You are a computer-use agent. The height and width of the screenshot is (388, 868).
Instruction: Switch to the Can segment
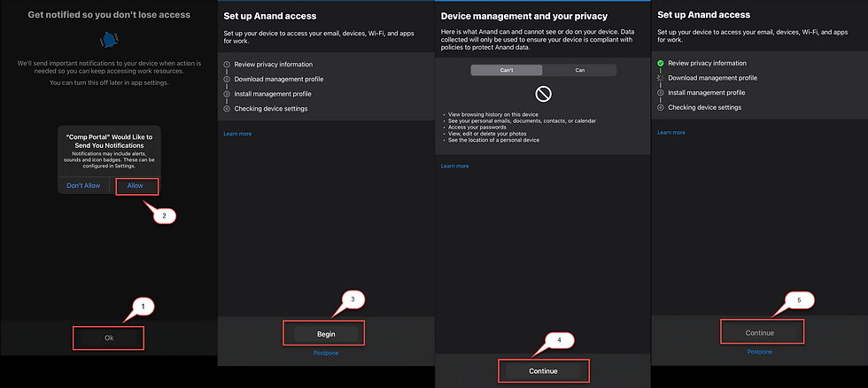click(579, 70)
